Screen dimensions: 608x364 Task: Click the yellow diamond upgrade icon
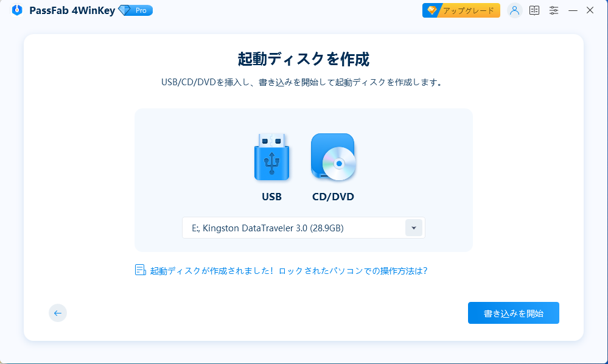pos(433,10)
